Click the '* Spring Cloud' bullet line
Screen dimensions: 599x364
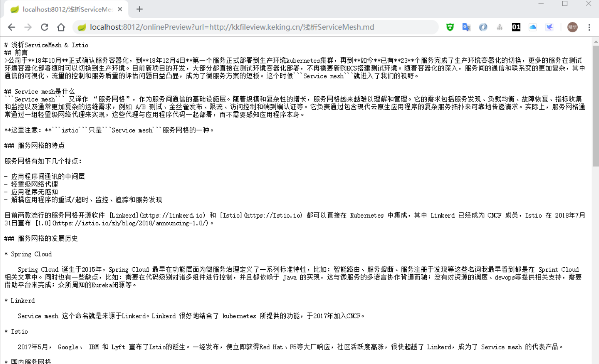(x=28, y=254)
